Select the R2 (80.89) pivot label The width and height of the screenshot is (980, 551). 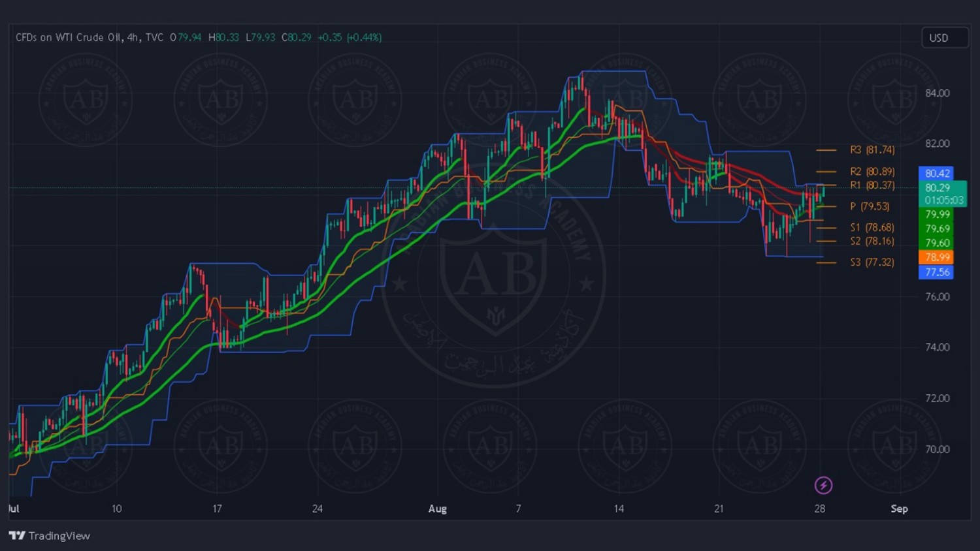coord(872,172)
